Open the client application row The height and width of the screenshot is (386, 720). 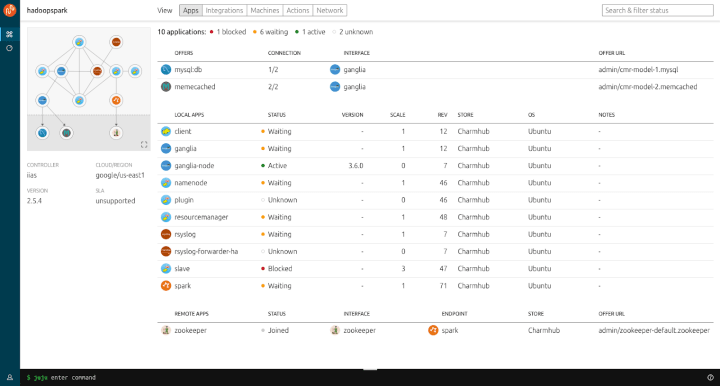(x=435, y=131)
